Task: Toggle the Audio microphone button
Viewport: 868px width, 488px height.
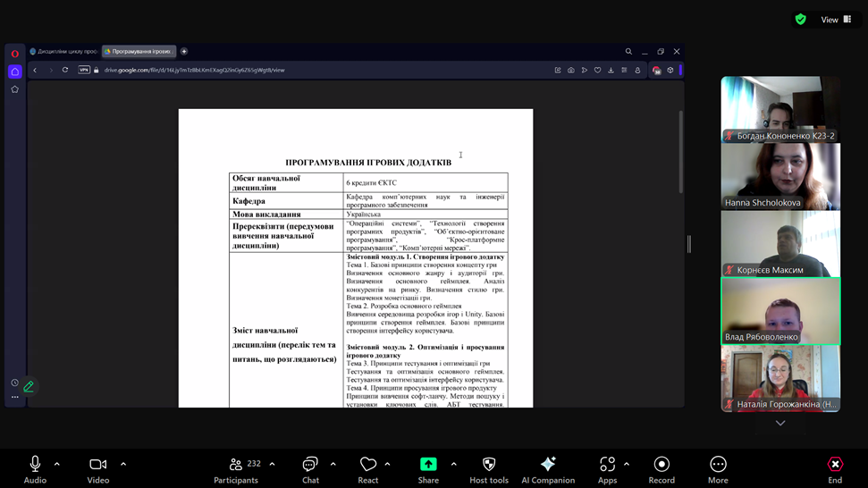Action: tap(35, 470)
